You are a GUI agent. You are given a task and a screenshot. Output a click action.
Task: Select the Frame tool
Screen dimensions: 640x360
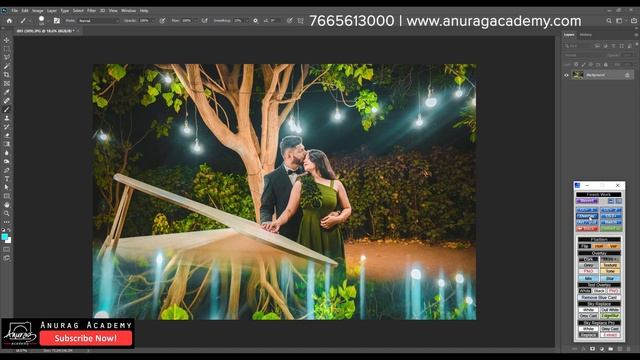[7, 83]
